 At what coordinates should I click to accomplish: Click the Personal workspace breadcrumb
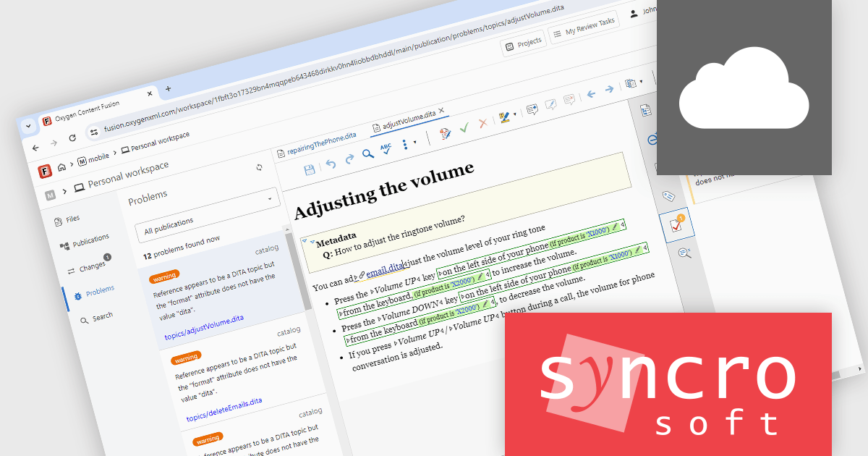pos(155,143)
